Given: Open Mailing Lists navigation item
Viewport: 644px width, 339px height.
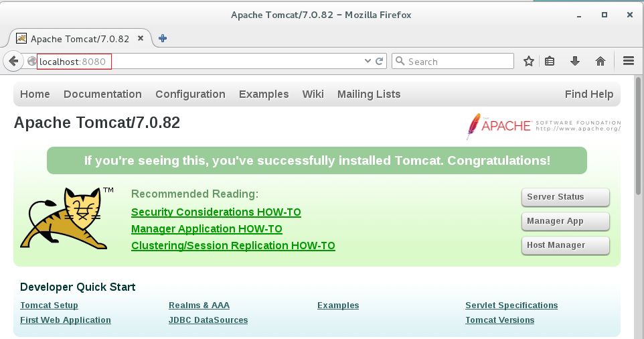Looking at the screenshot, I should pyautogui.click(x=369, y=94).
